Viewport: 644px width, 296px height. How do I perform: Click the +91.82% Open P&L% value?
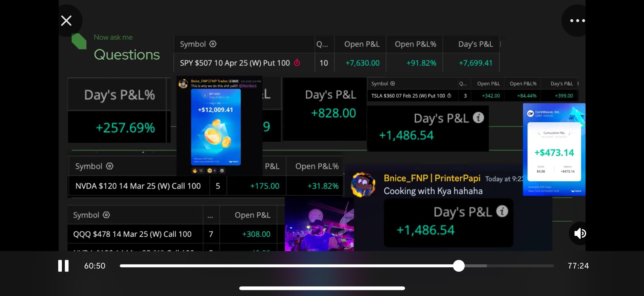421,63
